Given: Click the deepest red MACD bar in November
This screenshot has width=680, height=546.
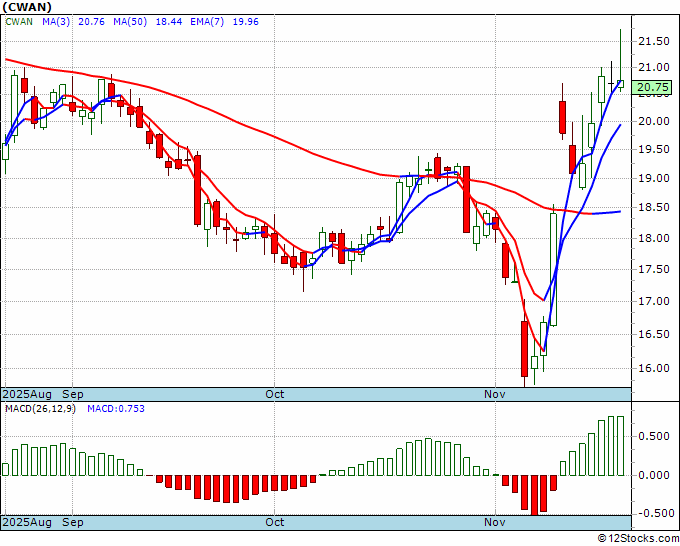Looking at the screenshot, I should coord(534,495).
